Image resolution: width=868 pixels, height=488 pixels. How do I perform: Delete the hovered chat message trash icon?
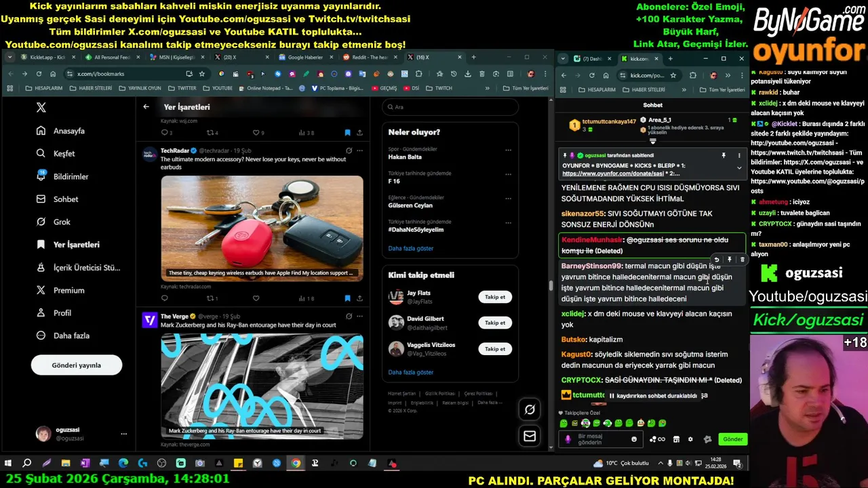[x=742, y=260]
